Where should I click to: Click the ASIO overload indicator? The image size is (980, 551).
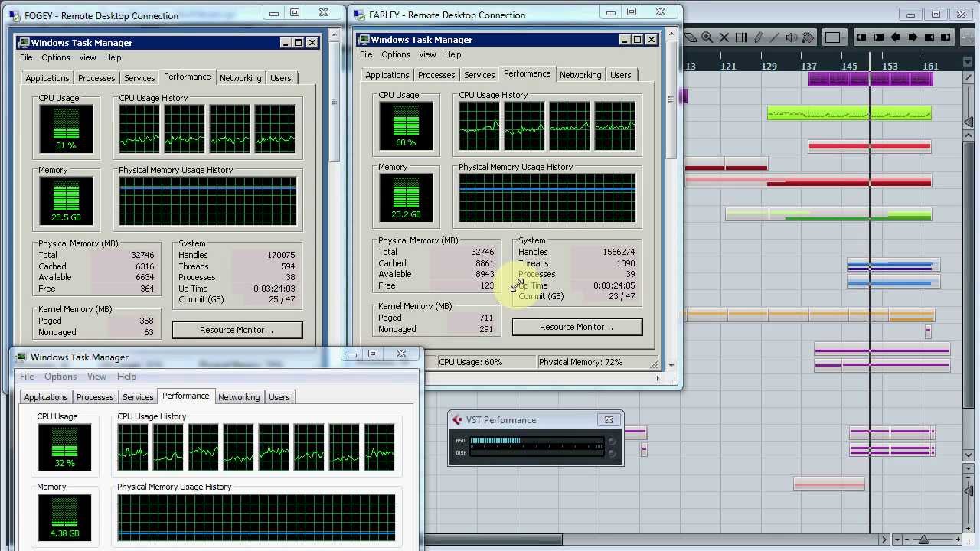pyautogui.click(x=611, y=440)
